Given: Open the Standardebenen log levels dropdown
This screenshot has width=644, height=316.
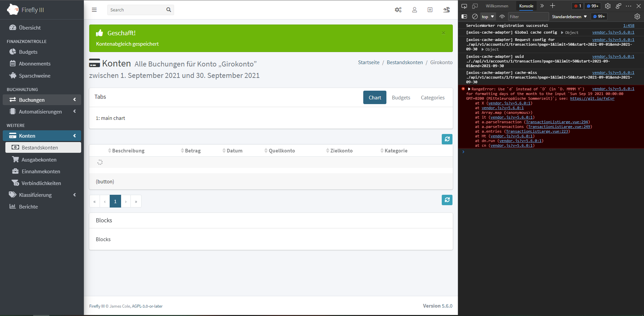Looking at the screenshot, I should pyautogui.click(x=569, y=16).
